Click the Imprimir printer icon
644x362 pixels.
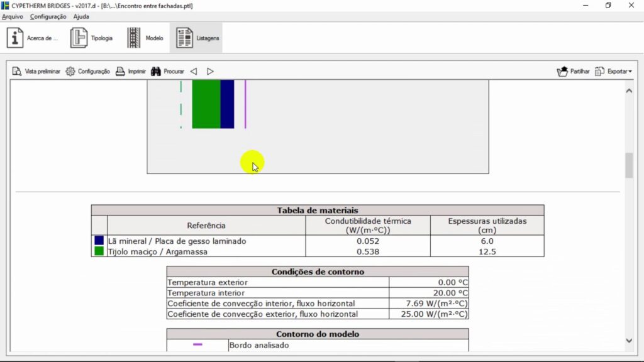tap(120, 72)
